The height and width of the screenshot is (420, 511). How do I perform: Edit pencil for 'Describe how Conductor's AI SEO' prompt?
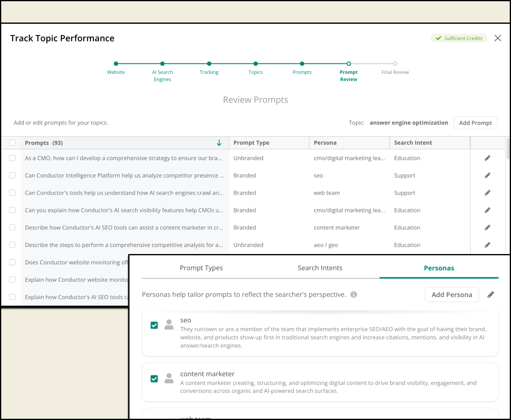tap(487, 227)
